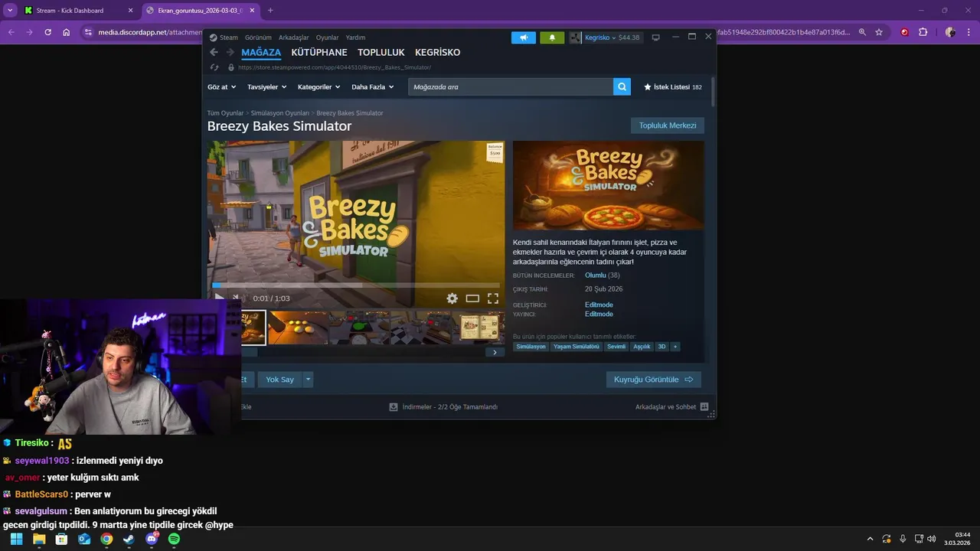Screen dimensions: 980x551
Task: Click the Yaşam Simülatörü tag
Action: [x=577, y=347]
